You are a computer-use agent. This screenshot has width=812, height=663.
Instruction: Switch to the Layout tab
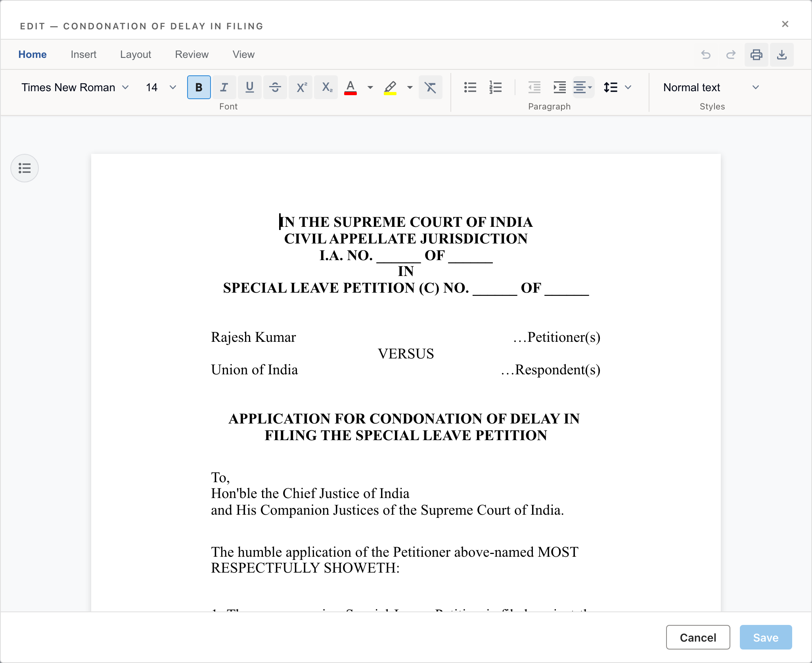(x=136, y=54)
